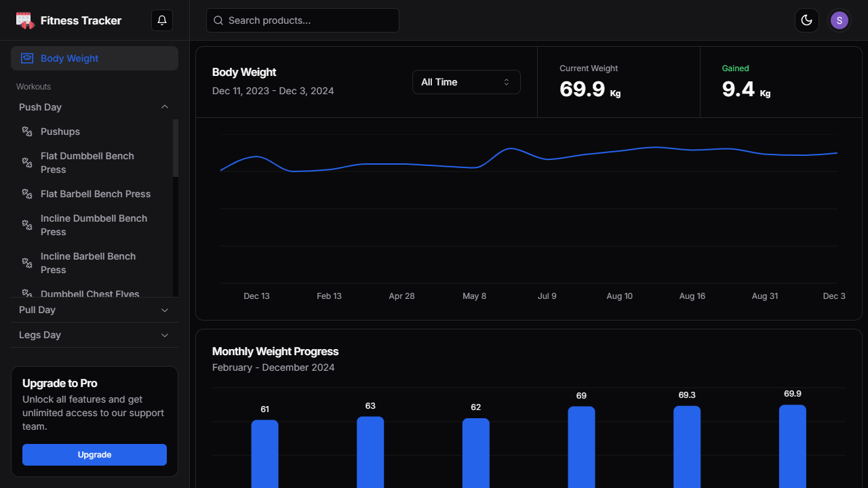Click the Upgrade to Pro heading

pos(60,383)
